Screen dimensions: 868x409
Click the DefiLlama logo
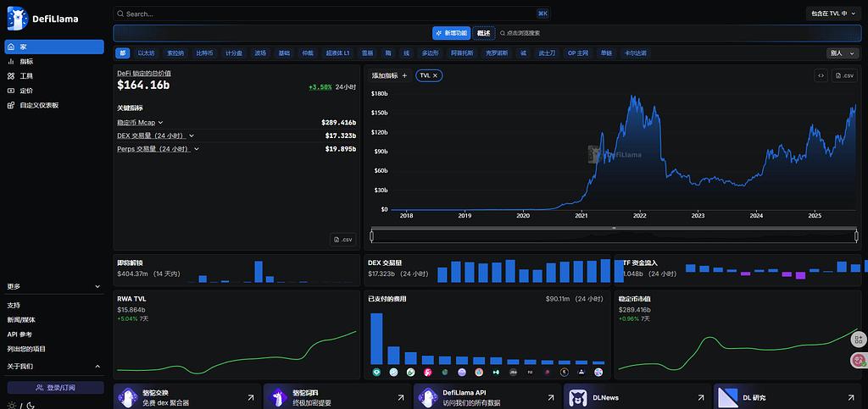click(x=43, y=19)
